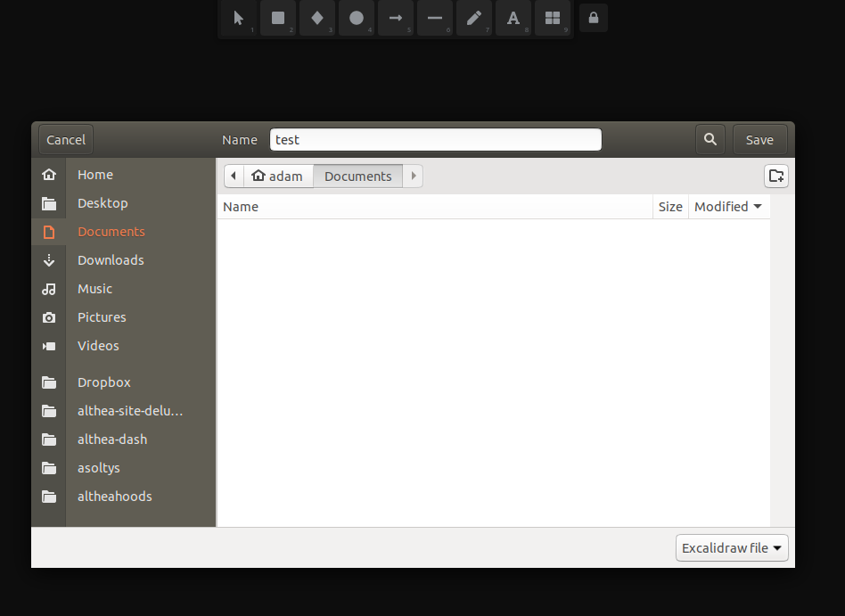The width and height of the screenshot is (845, 616).
Task: Click the filename input field
Action: 435,139
